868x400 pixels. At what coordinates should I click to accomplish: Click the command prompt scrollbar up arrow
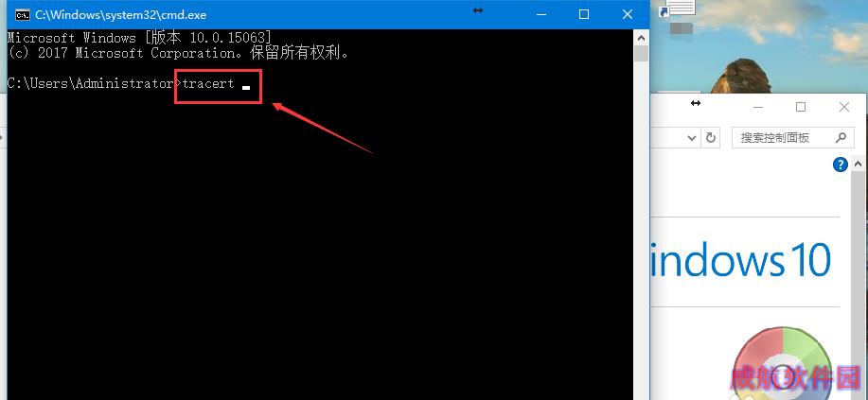641,38
